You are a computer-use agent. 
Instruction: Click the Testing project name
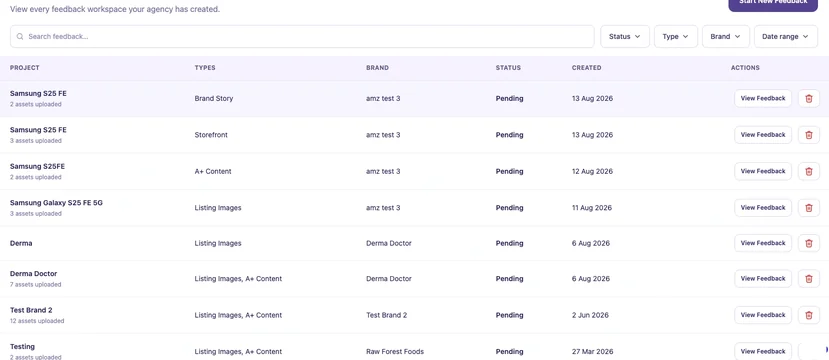click(22, 346)
